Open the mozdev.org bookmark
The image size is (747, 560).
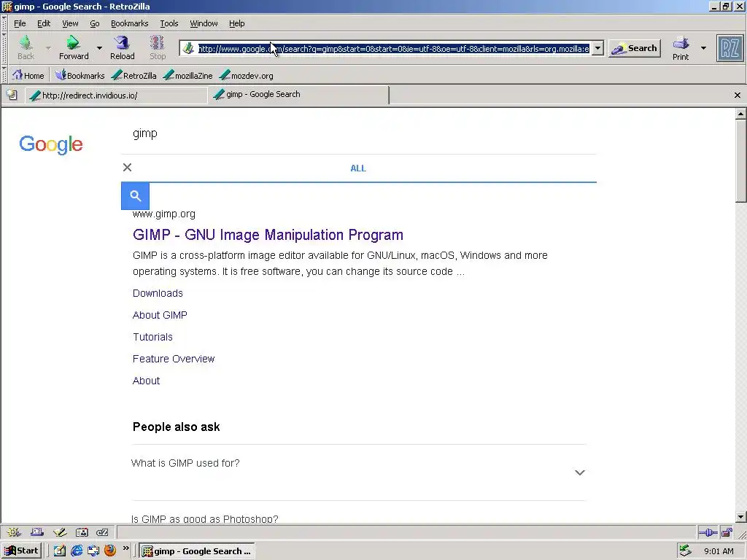pos(247,75)
